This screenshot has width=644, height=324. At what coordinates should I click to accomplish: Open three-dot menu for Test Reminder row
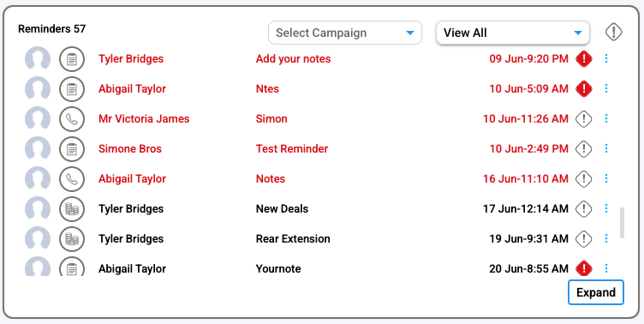tap(606, 149)
